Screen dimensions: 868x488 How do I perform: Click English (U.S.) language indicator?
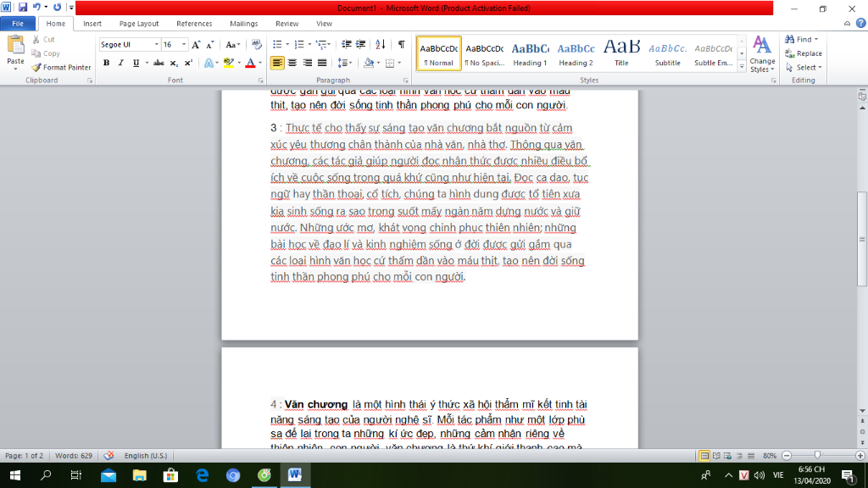coord(146,456)
